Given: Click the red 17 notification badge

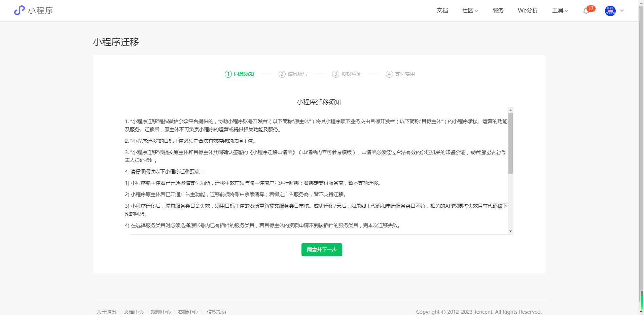Looking at the screenshot, I should pos(591,8).
